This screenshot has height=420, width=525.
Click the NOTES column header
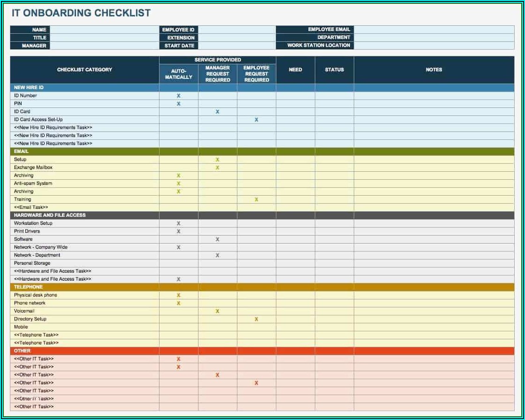point(434,70)
